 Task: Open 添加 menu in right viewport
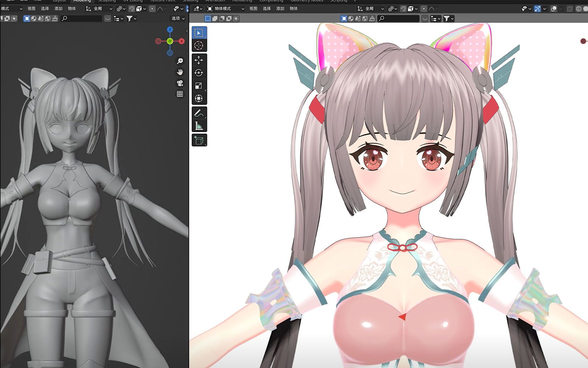pyautogui.click(x=280, y=9)
